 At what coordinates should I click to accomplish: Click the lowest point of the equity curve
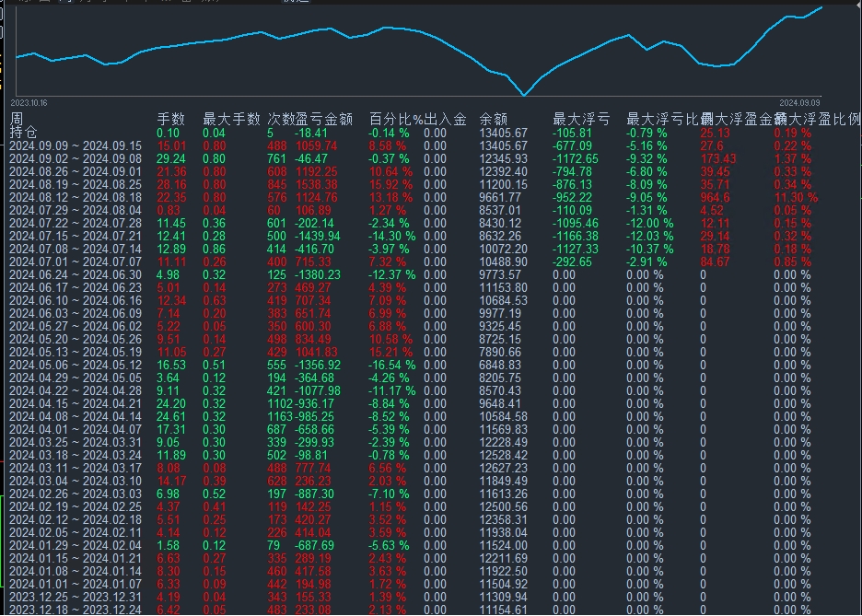coord(524,95)
